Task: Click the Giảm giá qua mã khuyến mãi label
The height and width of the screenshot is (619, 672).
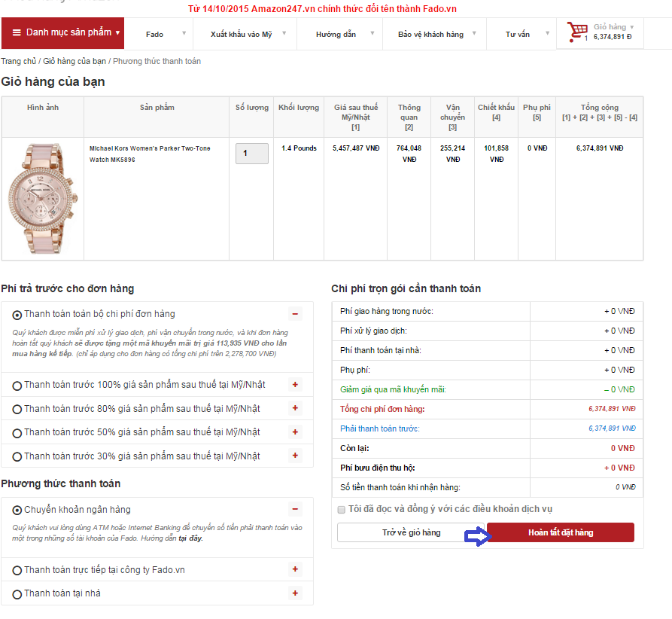Action: pyautogui.click(x=393, y=389)
